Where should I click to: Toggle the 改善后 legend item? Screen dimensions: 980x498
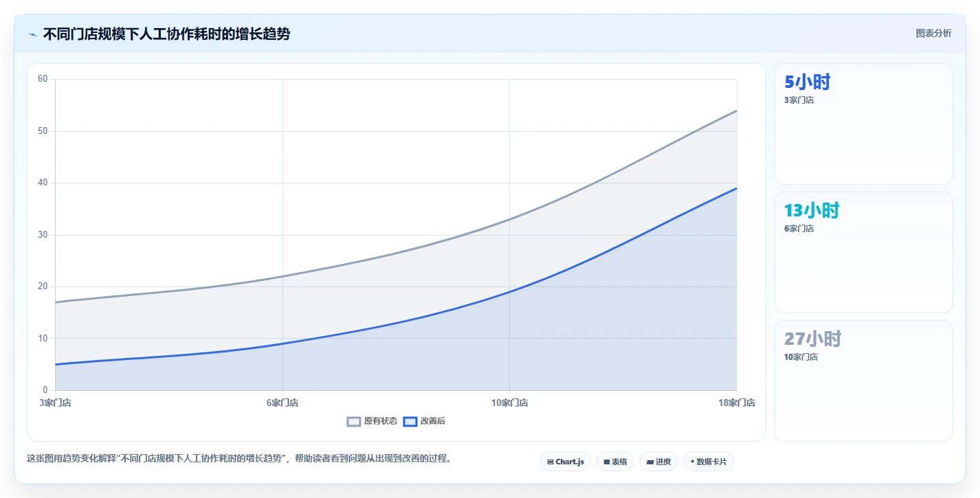point(424,421)
